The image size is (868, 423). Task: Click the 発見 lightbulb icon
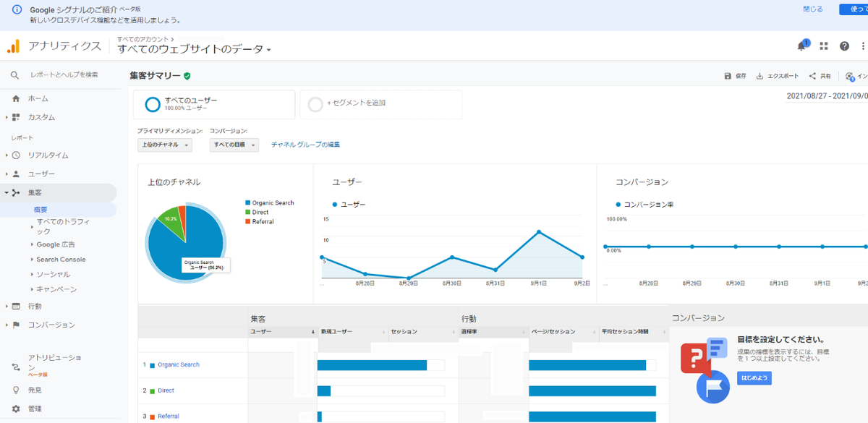pyautogui.click(x=16, y=390)
